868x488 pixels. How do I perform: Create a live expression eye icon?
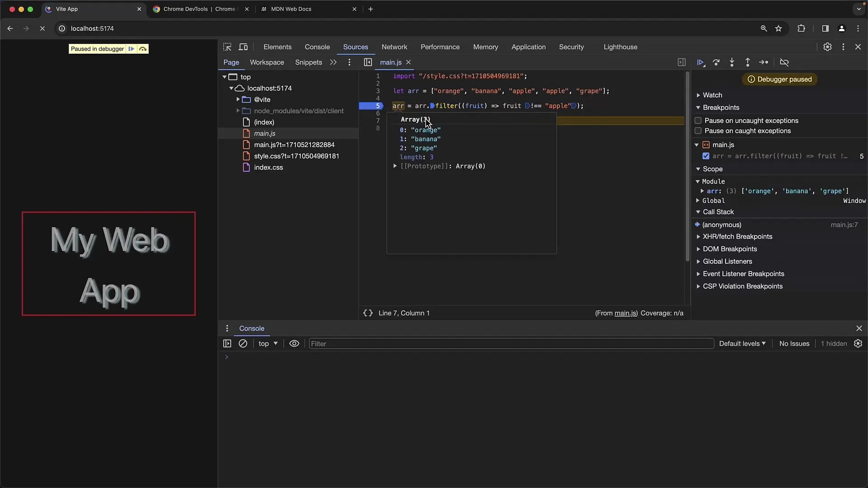(x=294, y=344)
